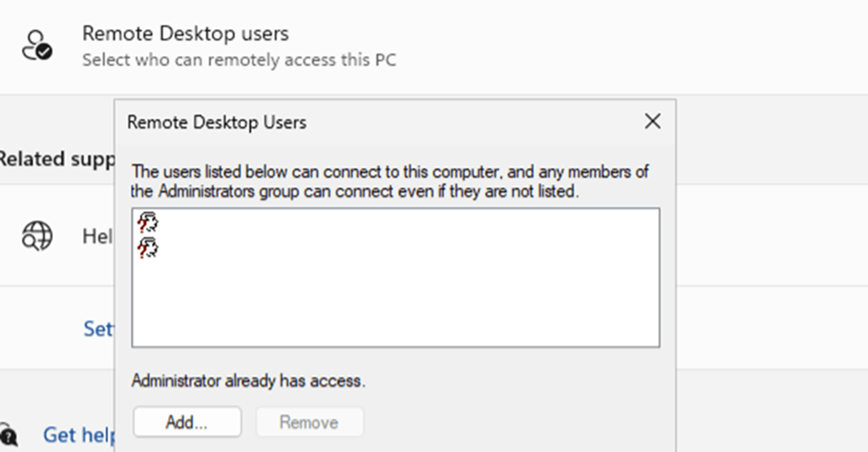Click 'Select who can remotely access this PC'
This screenshot has width=868, height=452.
[x=239, y=60]
